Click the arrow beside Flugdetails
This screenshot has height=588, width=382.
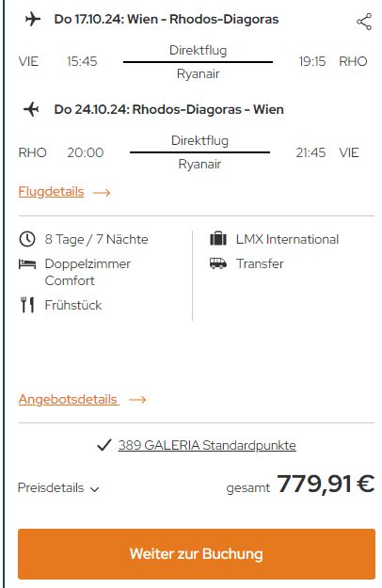102,193
